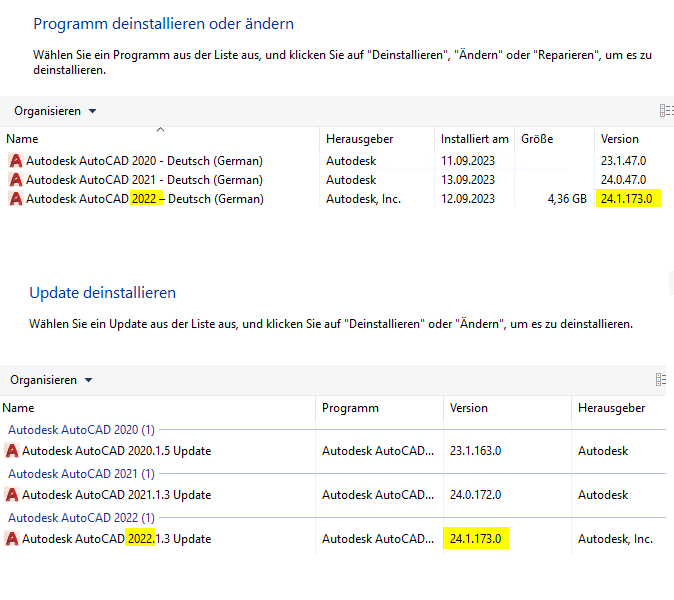Collapse the Autodesk AutoCAD 2022 (1) group
Screen dimensions: 674x600
80,517
